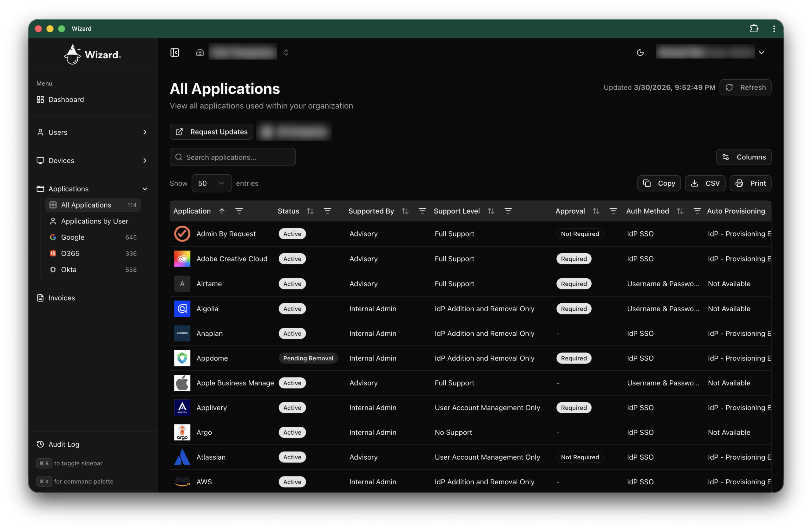Click the Atlassian logo in the table

(x=182, y=457)
